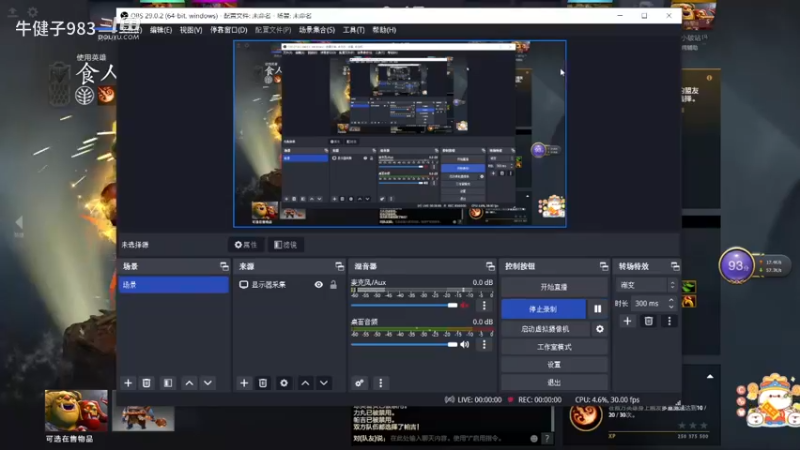Click the 开始直播 start streaming button
Viewport: 800px width, 450px height.
pos(554,287)
